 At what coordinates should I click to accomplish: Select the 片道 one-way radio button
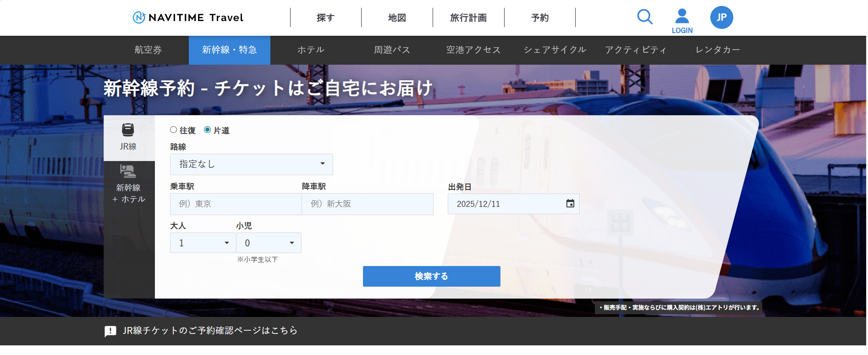pos(208,130)
